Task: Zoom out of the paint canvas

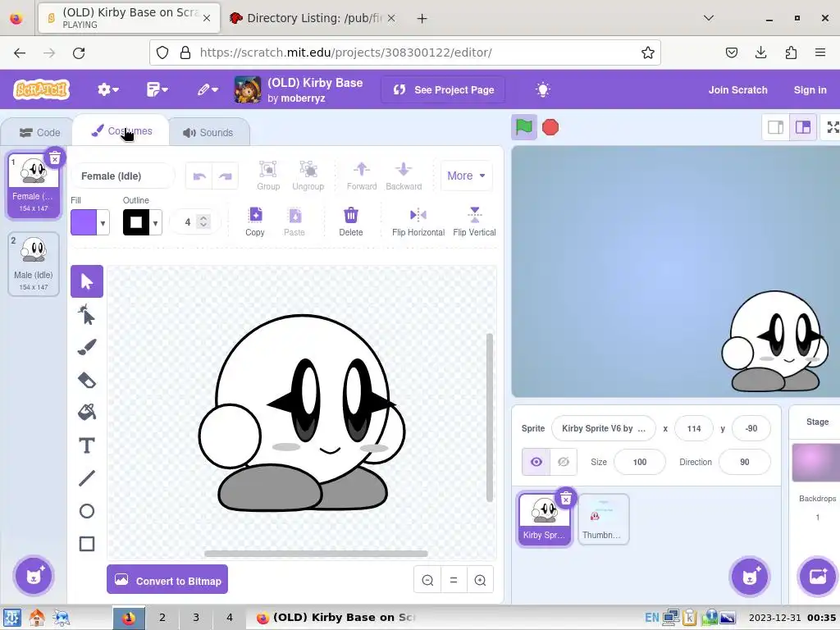Action: pos(427,580)
